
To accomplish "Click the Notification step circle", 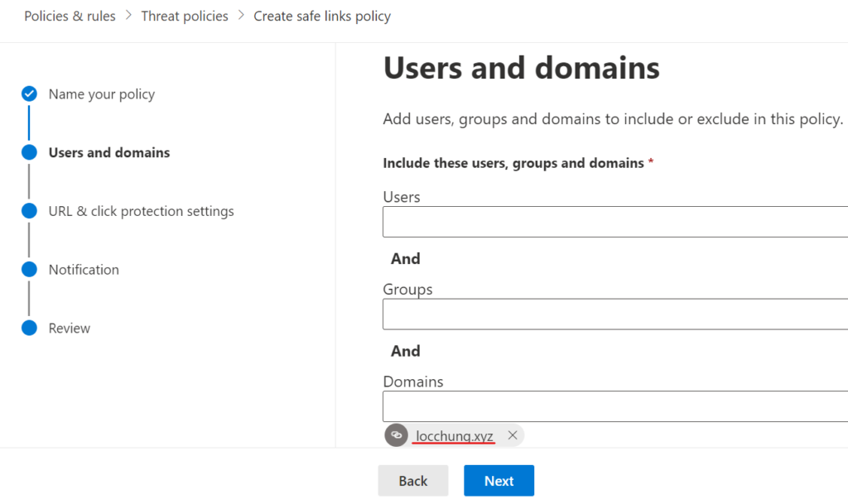I will tap(29, 269).
